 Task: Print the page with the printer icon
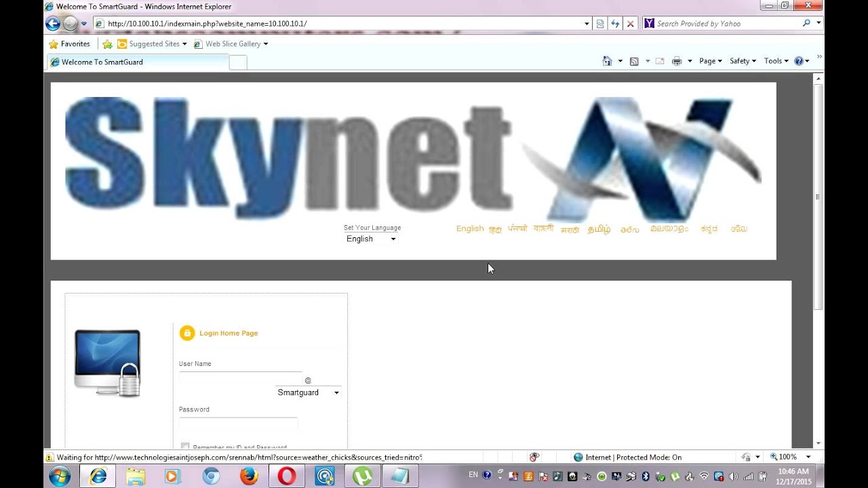[x=677, y=61]
